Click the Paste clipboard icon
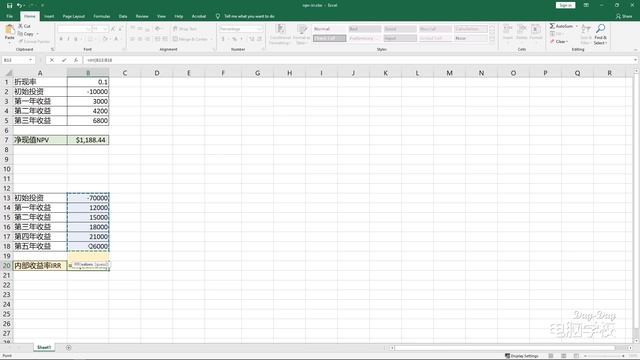The image size is (640, 360). 9,29
